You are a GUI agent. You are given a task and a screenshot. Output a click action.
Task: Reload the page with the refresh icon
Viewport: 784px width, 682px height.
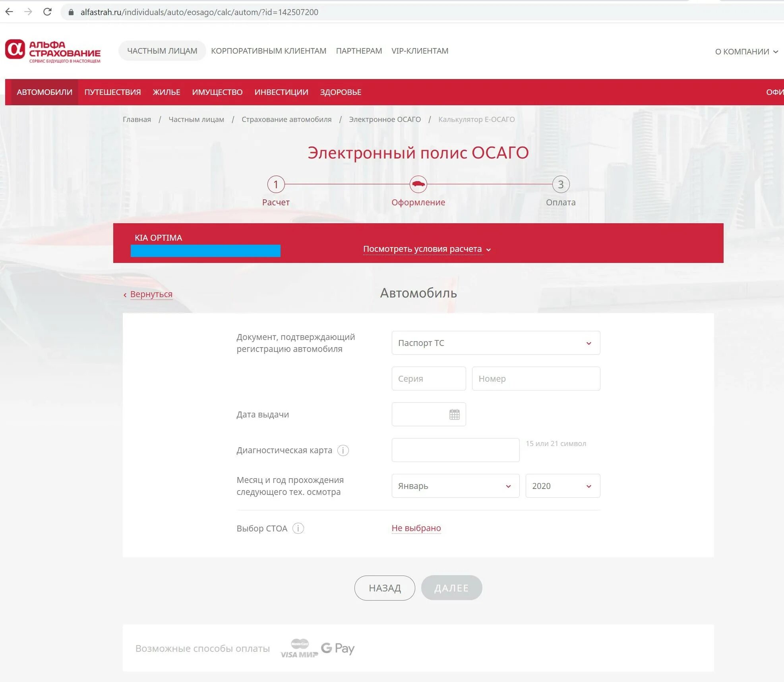coord(47,12)
